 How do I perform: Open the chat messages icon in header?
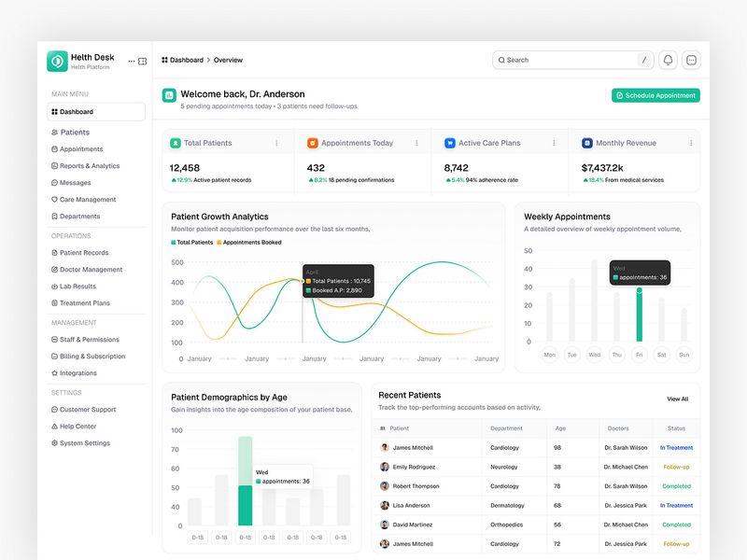pyautogui.click(x=691, y=60)
